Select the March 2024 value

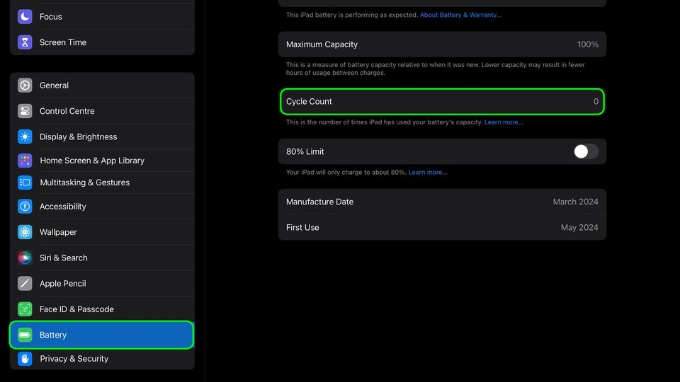pyautogui.click(x=575, y=202)
